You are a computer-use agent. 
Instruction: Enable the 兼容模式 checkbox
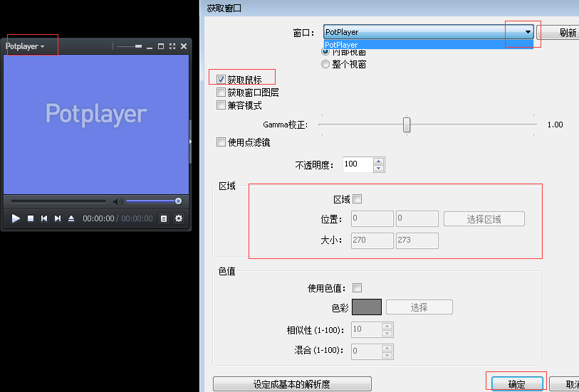pyautogui.click(x=221, y=105)
